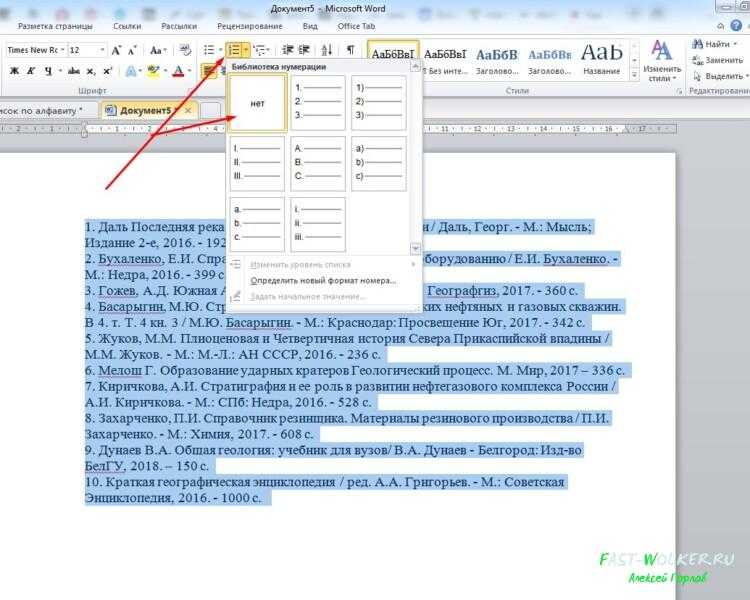The height and width of the screenshot is (600, 750).
Task: Toggle Underline (Ч) formatting
Action: (x=48, y=71)
